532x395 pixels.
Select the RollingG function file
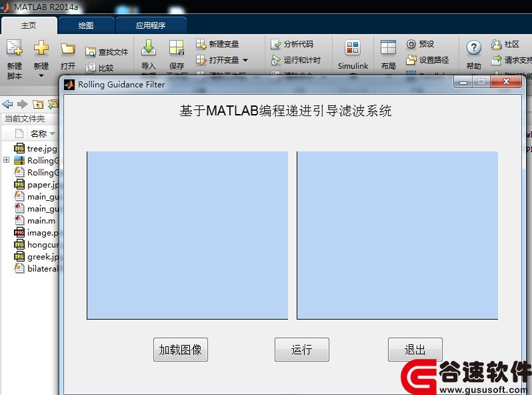coord(36,173)
